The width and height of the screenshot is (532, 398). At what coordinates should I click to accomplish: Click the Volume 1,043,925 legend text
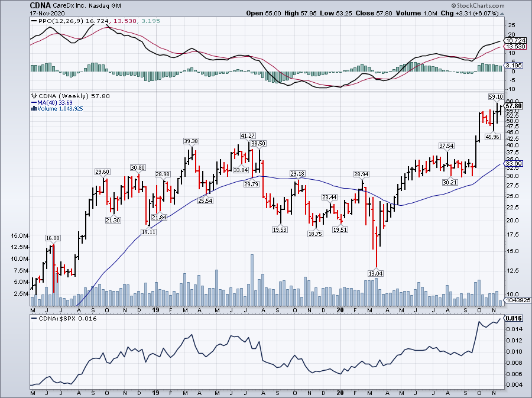click(60, 109)
